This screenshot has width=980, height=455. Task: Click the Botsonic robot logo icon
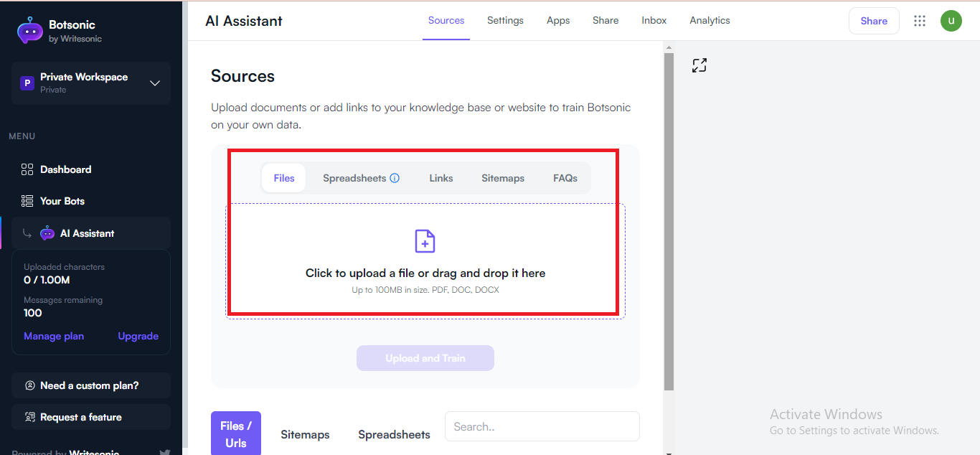point(30,30)
